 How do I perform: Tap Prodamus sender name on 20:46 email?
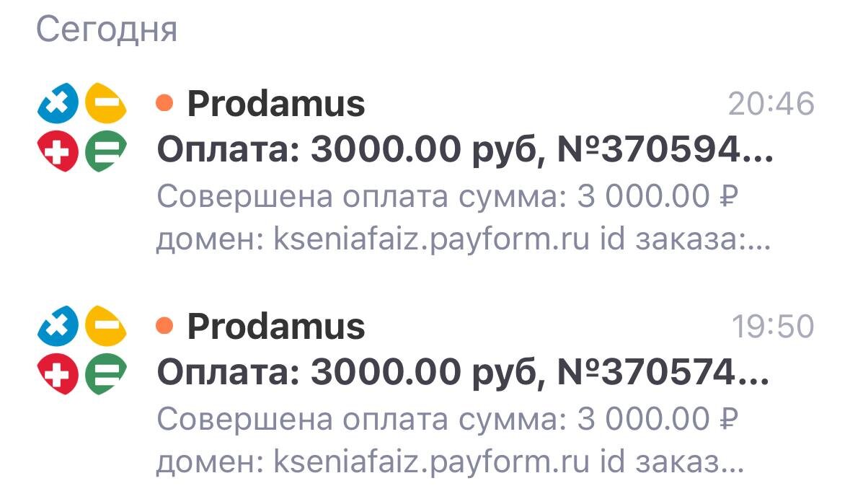click(x=275, y=104)
